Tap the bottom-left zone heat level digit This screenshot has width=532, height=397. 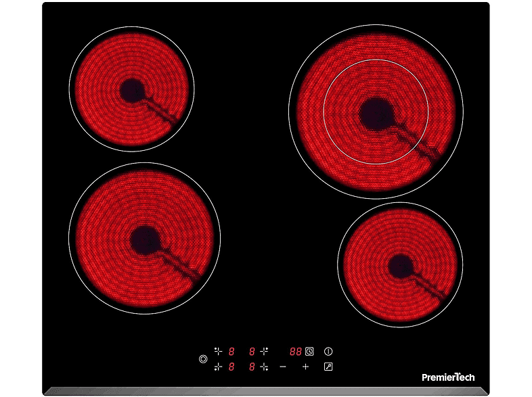click(x=231, y=367)
